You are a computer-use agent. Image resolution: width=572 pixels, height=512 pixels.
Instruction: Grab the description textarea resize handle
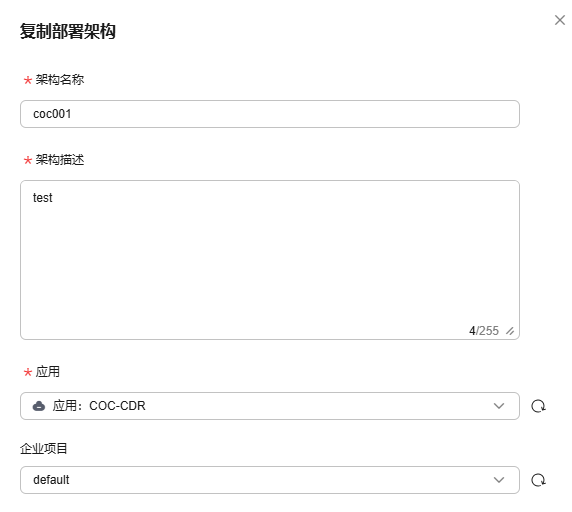click(x=510, y=331)
